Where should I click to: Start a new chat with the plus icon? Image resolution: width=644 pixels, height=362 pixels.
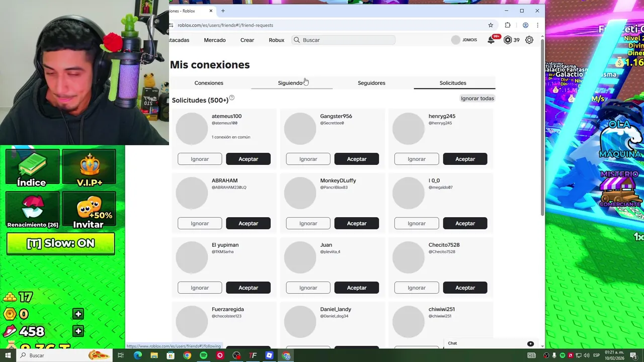(530, 344)
